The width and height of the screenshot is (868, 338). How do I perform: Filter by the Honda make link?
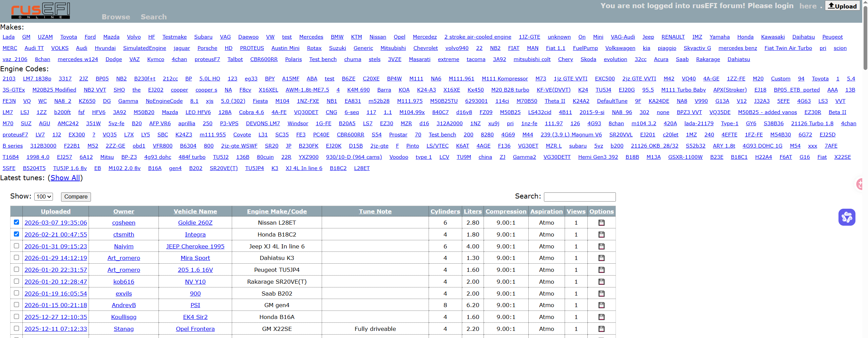tap(745, 37)
